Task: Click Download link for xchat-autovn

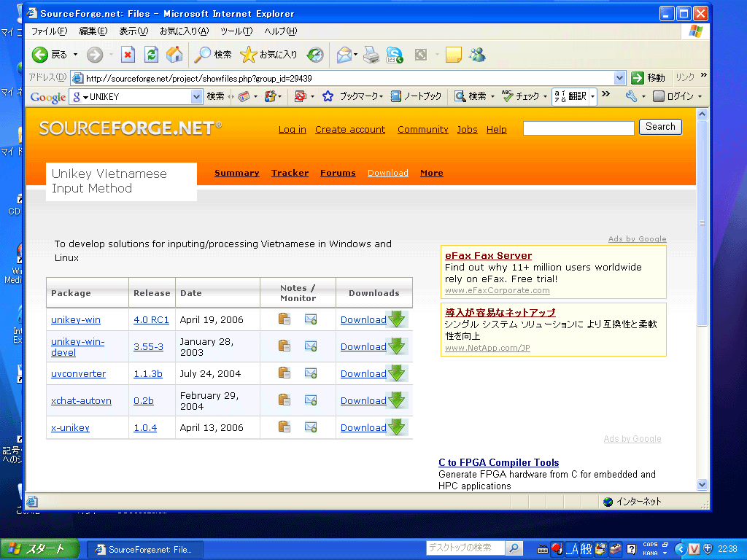Action: (x=363, y=400)
